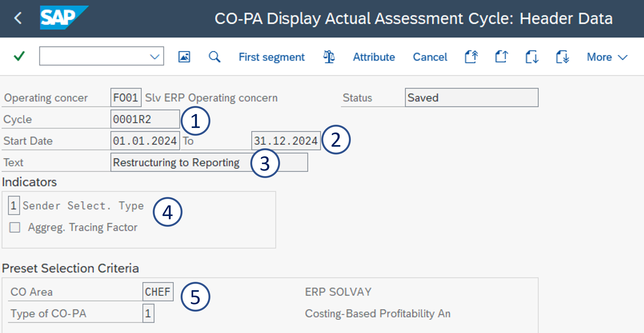Go to next page icon

click(532, 57)
